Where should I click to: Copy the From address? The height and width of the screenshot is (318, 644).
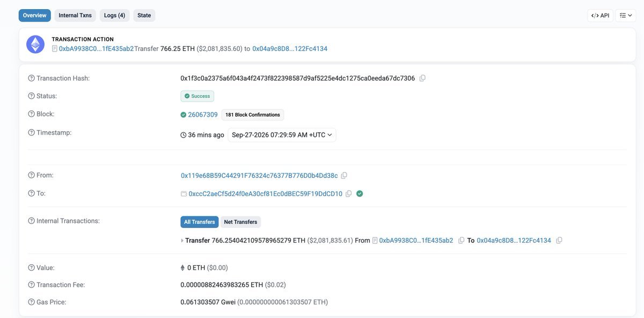[x=344, y=175]
